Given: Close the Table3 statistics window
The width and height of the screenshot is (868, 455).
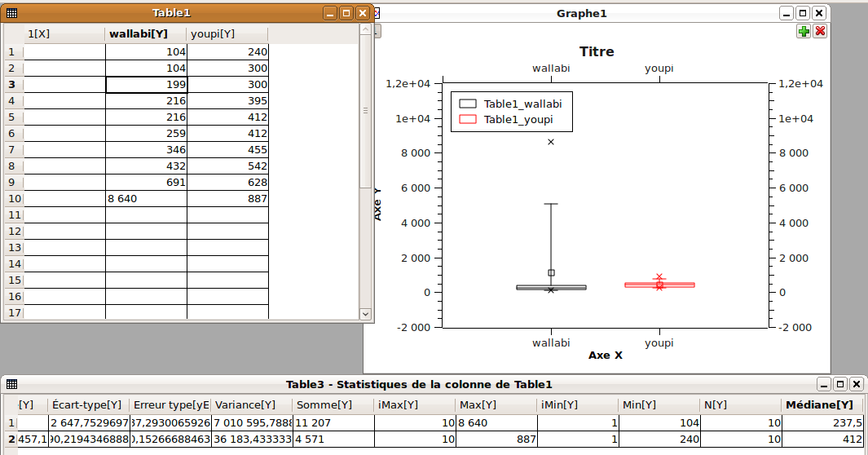Looking at the screenshot, I should pyautogui.click(x=856, y=384).
